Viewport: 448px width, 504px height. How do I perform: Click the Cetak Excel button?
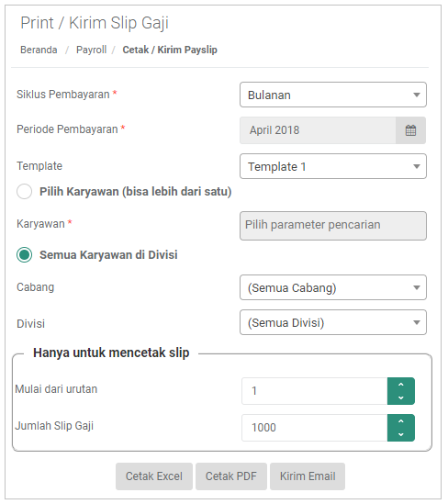click(x=154, y=476)
